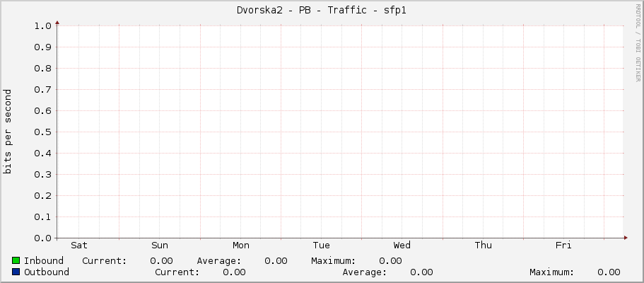The width and height of the screenshot is (644, 283).
Task: Click the Outbound row 'Current:' label
Action: [177, 272]
